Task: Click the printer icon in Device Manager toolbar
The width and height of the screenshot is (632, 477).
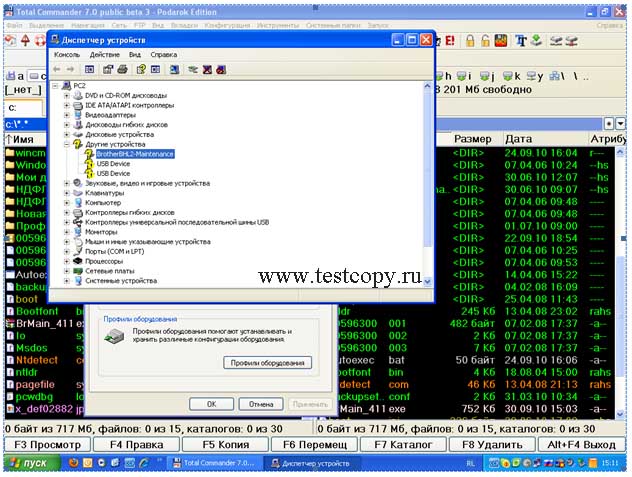Action: (x=122, y=69)
